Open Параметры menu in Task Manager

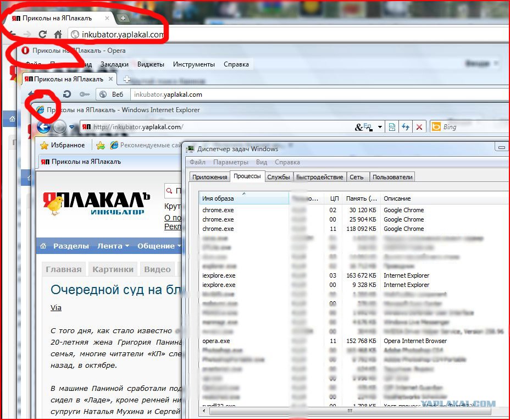click(231, 162)
